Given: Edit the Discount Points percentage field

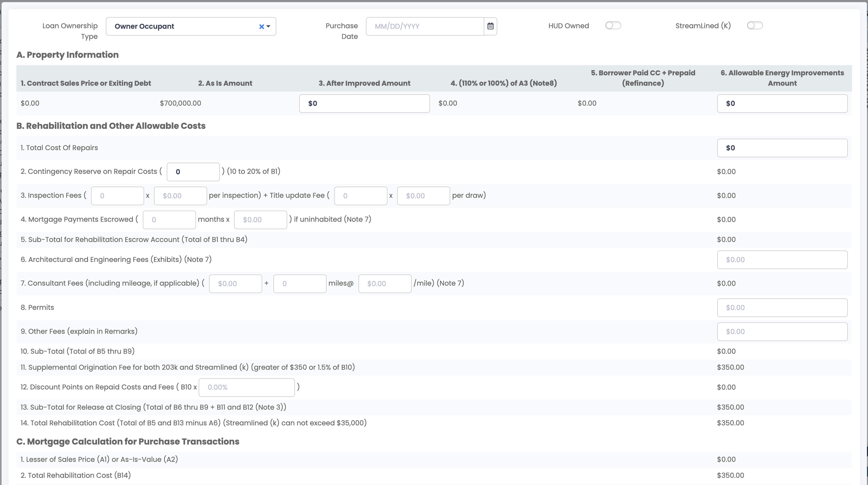Looking at the screenshot, I should tap(246, 387).
